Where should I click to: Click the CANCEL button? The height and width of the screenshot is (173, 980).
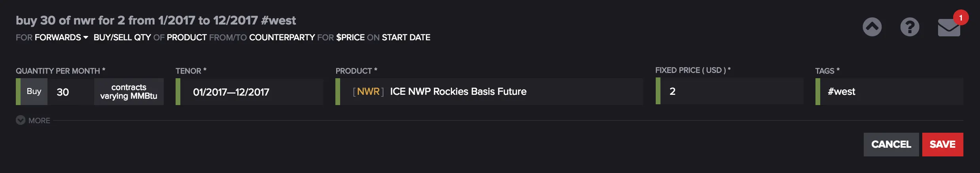tap(891, 145)
